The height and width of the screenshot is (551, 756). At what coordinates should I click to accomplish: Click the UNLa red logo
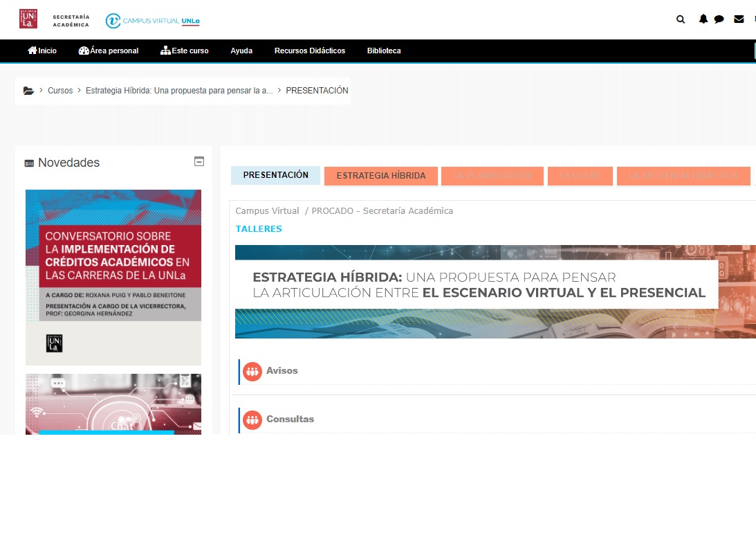click(x=28, y=19)
